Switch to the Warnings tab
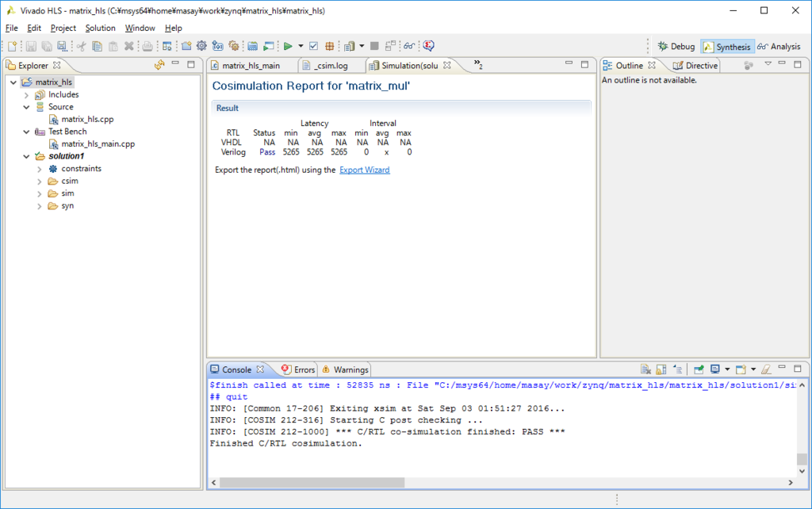The height and width of the screenshot is (509, 812). point(346,369)
